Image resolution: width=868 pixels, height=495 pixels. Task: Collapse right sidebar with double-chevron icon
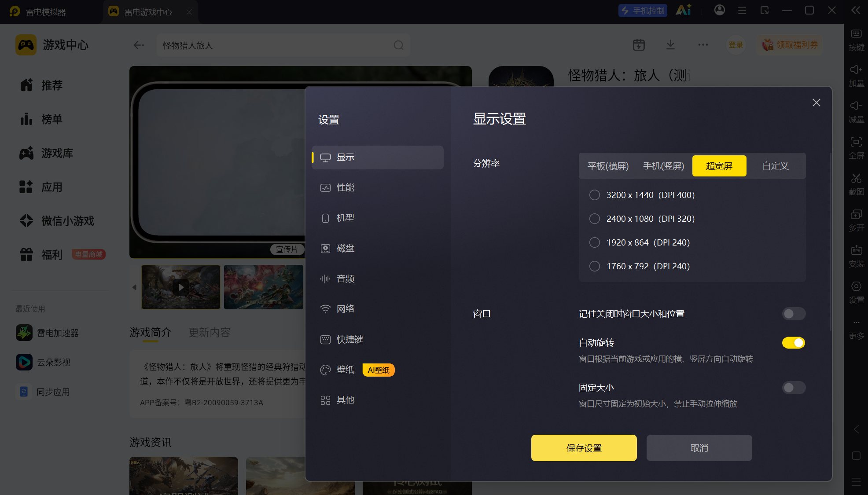(x=856, y=10)
